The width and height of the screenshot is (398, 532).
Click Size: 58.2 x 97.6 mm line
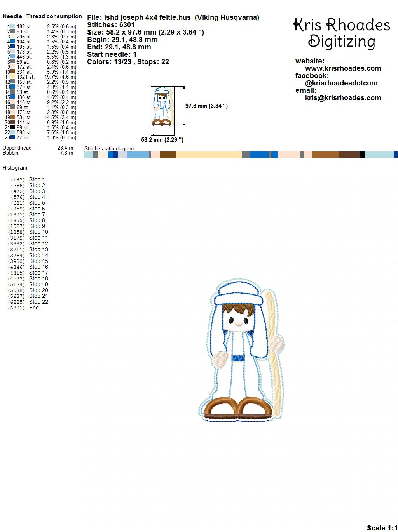click(145, 32)
